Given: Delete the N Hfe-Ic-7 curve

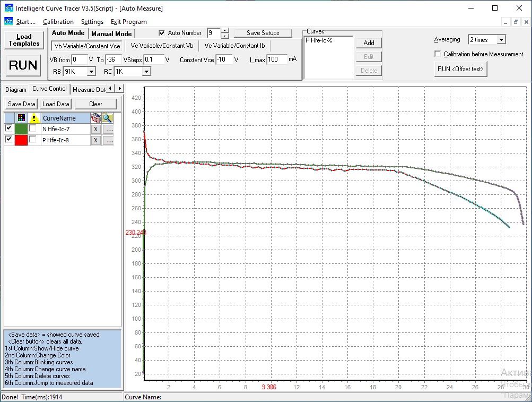Looking at the screenshot, I should (95, 129).
